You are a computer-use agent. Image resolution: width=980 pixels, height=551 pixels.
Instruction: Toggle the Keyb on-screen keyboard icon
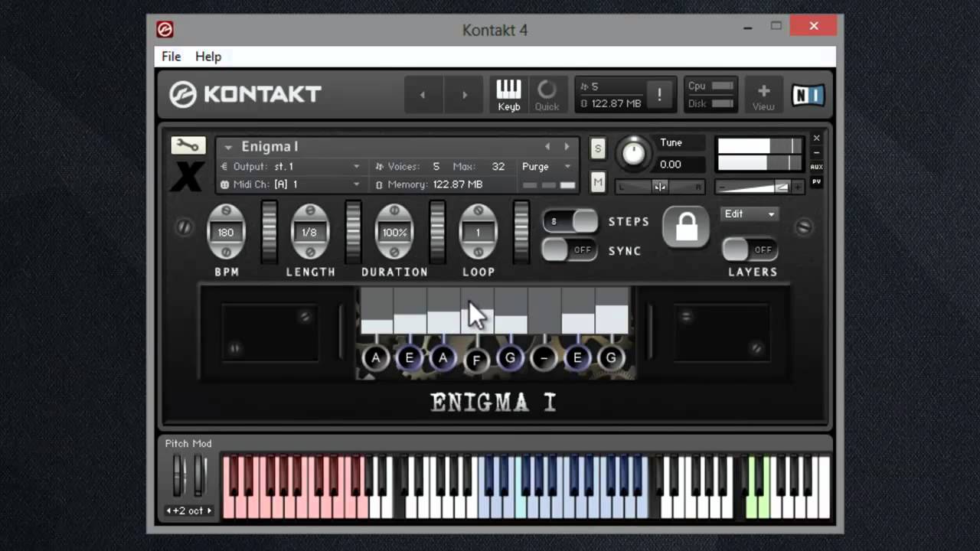(509, 95)
